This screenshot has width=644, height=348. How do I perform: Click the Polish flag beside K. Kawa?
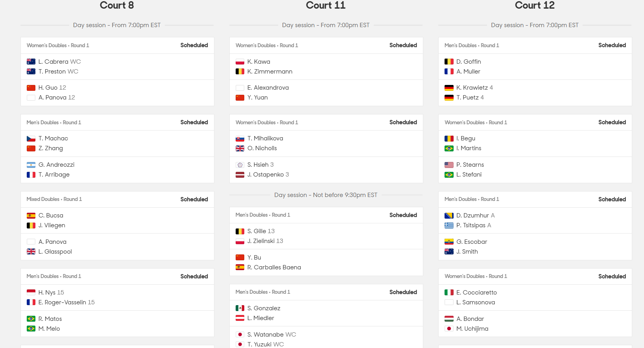click(x=240, y=62)
